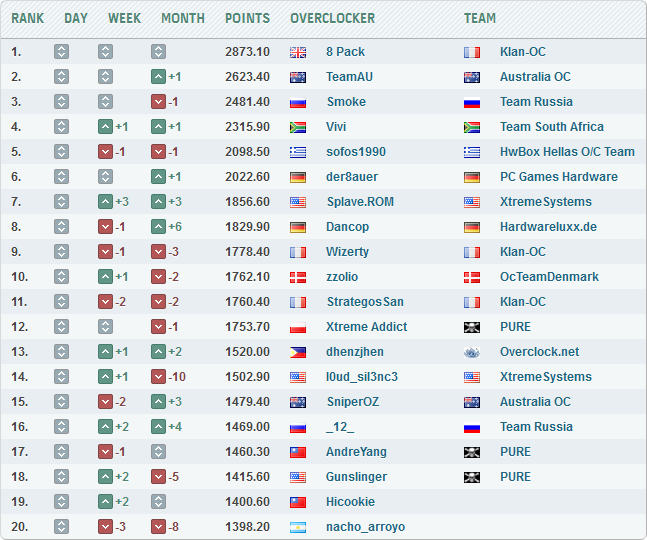Open the Taiwan flag icon beside Hicookie
Image resolution: width=647 pixels, height=540 pixels.
click(x=298, y=502)
